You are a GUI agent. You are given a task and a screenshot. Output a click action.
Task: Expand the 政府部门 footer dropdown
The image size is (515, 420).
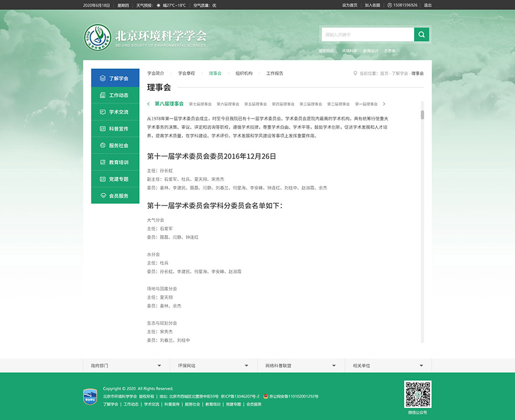point(127,365)
